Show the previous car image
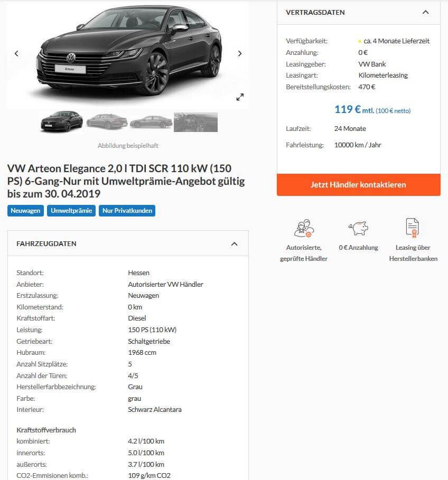The width and height of the screenshot is (448, 480). (x=16, y=53)
